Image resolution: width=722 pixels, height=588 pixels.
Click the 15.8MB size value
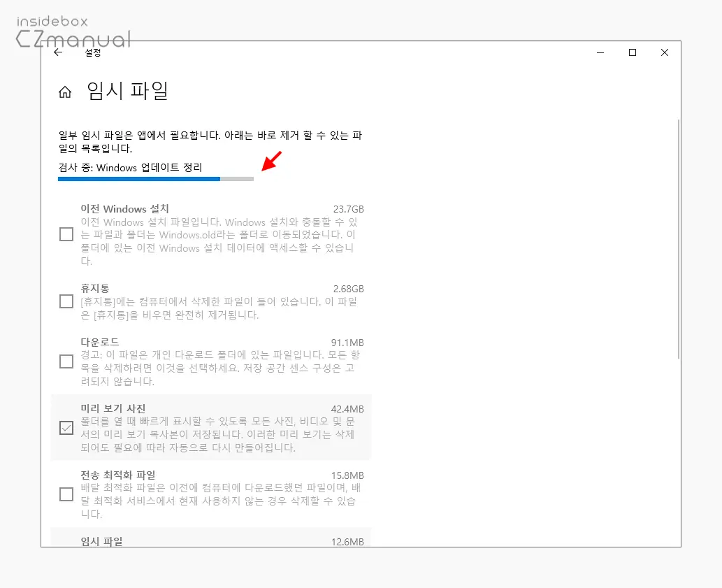347,475
